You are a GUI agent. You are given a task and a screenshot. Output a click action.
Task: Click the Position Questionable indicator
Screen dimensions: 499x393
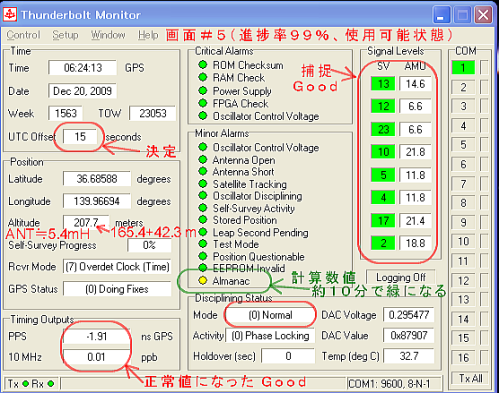pos(203,256)
